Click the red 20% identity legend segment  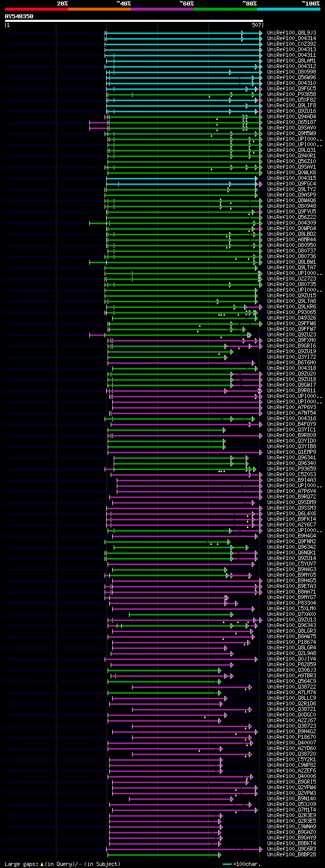[37, 9]
